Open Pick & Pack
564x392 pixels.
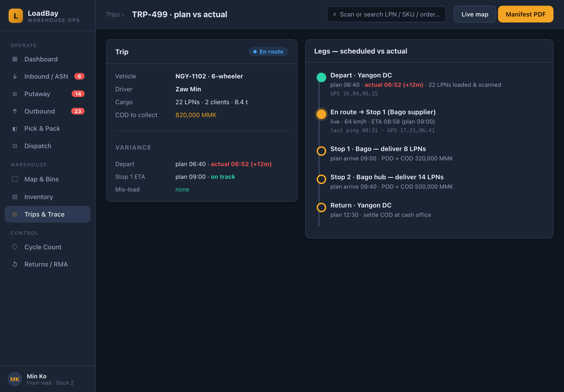click(48, 129)
